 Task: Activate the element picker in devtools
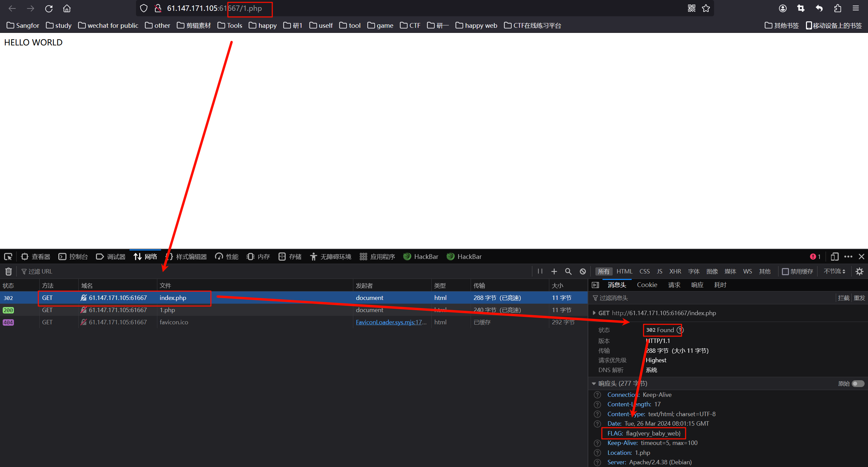click(8, 257)
